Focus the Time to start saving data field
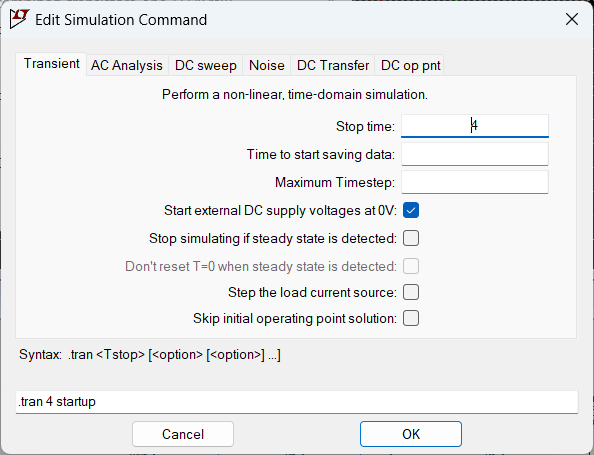 pyautogui.click(x=475, y=154)
